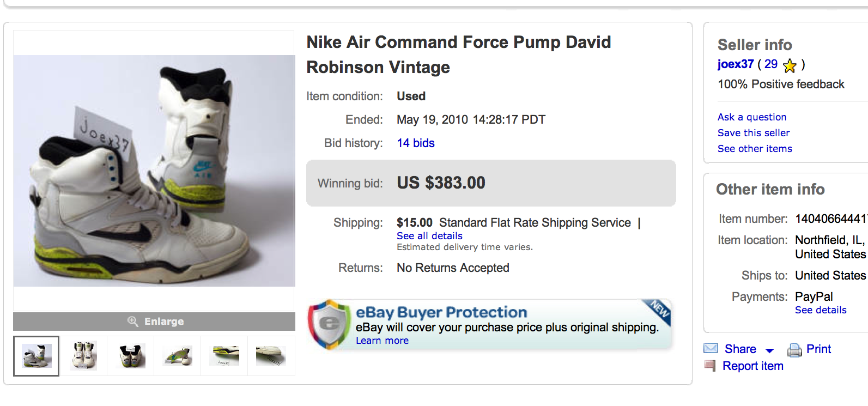The image size is (868, 406).
Task: Click the yellow feedback star icon
Action: coord(790,66)
